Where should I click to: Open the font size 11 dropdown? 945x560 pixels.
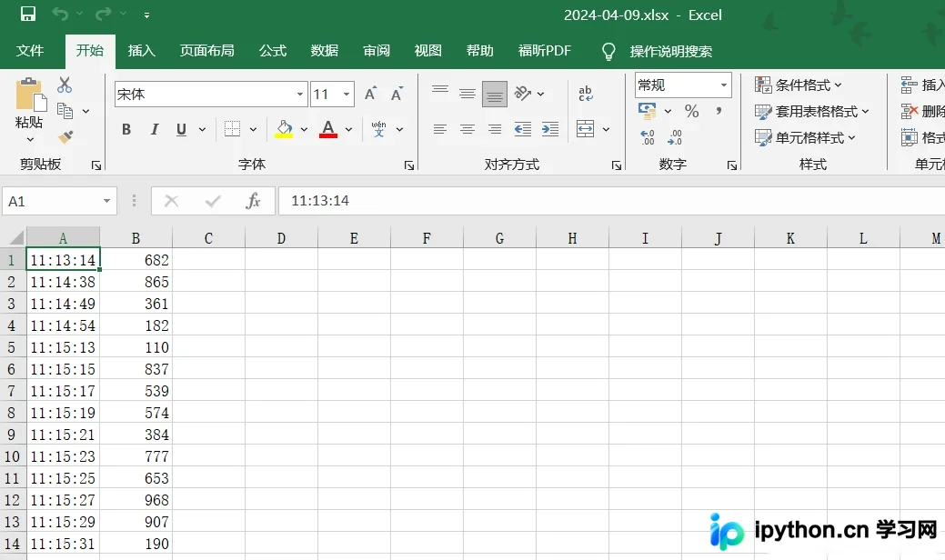[347, 95]
